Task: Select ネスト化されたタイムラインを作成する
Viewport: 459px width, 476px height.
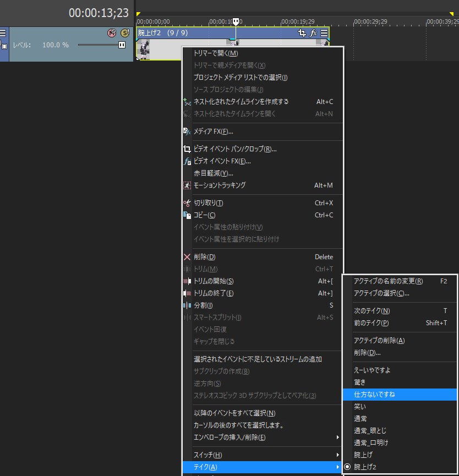Action: (x=263, y=102)
